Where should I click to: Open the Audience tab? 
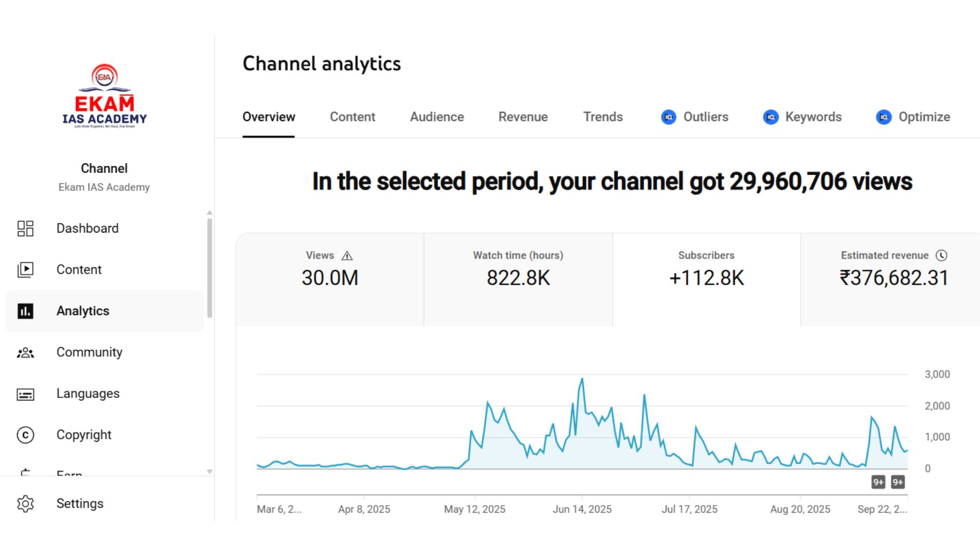click(x=437, y=117)
